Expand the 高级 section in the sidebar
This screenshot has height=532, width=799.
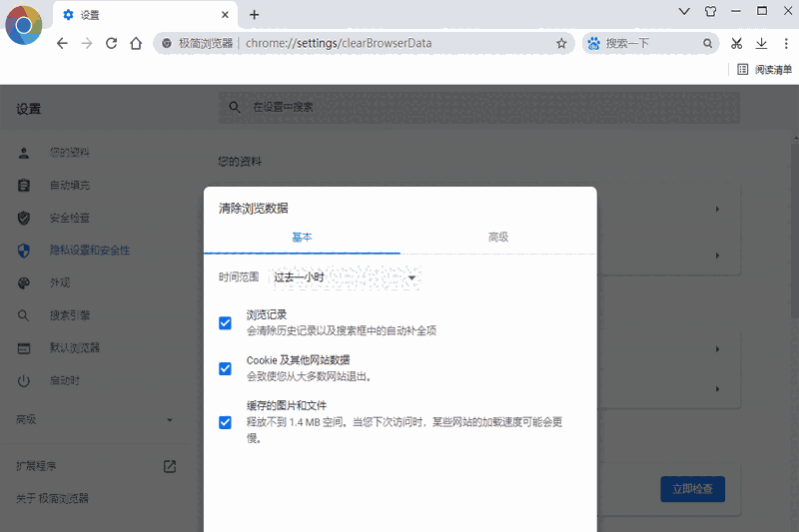94,420
